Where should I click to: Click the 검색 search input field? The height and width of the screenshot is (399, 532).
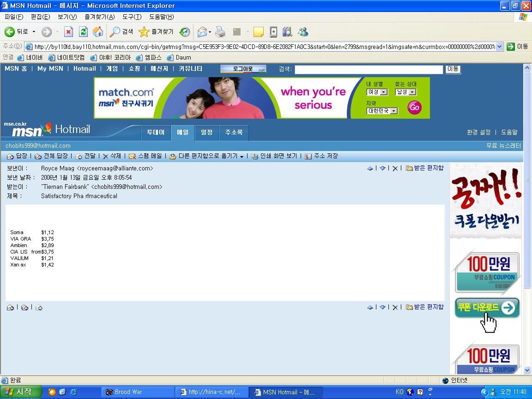369,70
